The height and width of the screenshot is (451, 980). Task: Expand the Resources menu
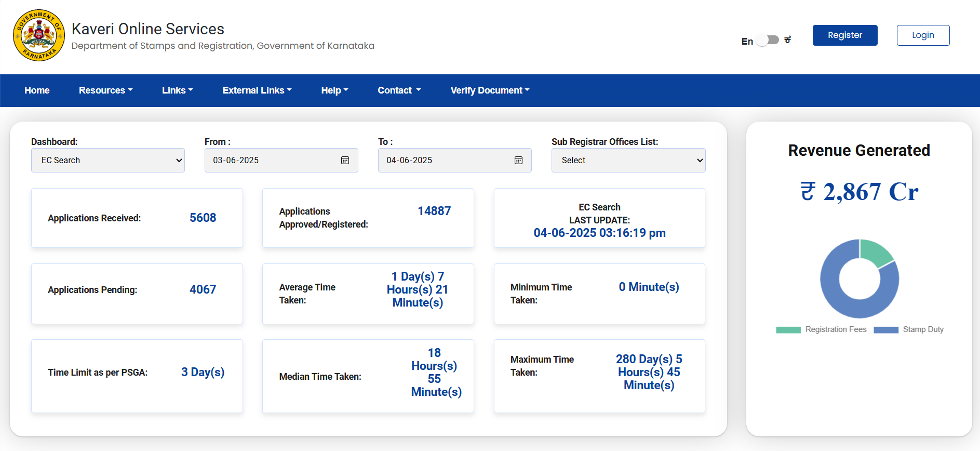point(106,90)
